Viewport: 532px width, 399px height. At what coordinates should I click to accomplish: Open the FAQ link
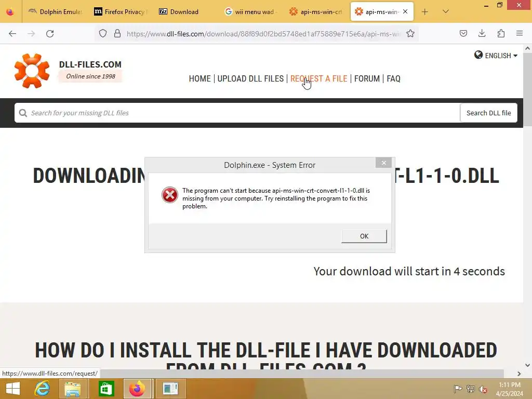coord(393,79)
